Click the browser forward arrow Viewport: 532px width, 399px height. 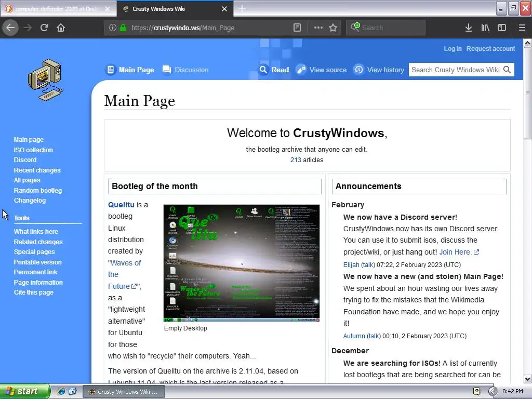[28, 28]
